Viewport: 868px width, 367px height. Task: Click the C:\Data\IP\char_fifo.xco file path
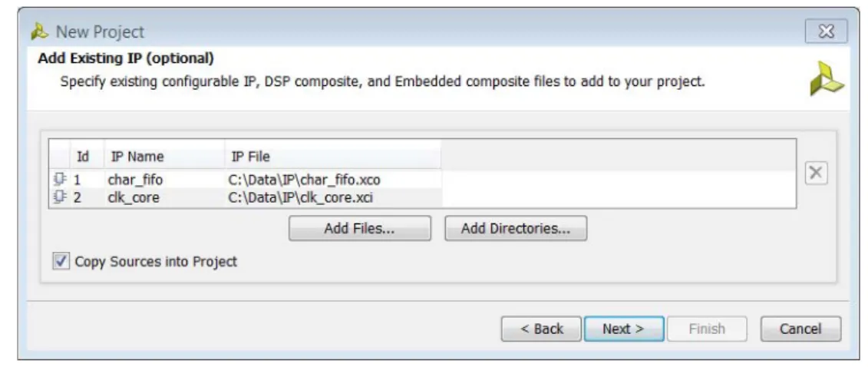coord(305,180)
